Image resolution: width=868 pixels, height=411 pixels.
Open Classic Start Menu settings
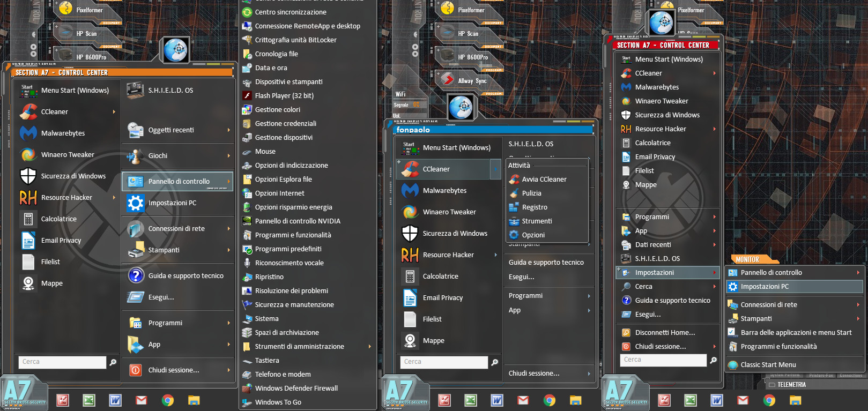[x=768, y=365]
